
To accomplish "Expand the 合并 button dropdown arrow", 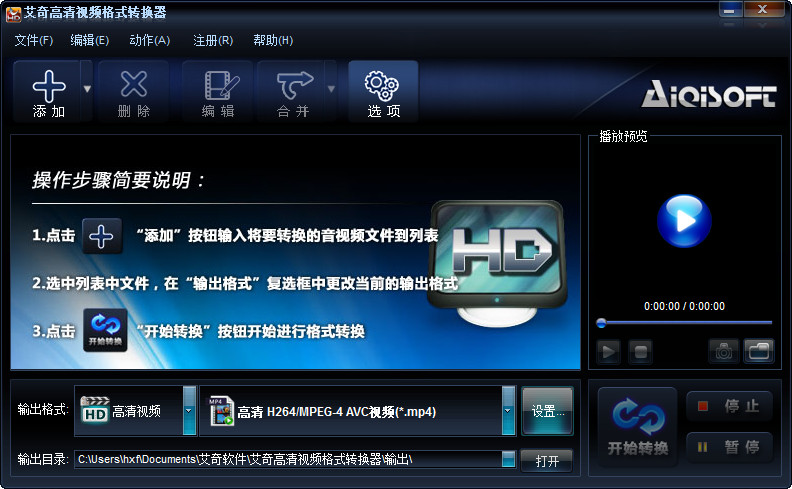I will pyautogui.click(x=331, y=90).
